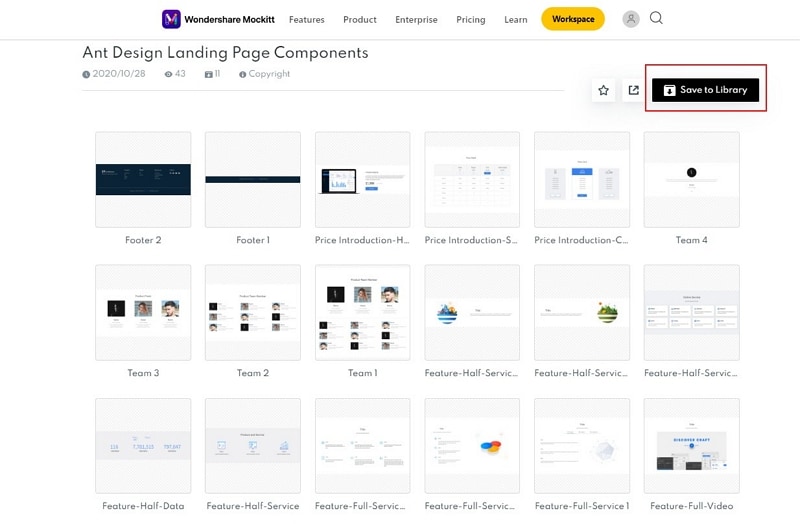800x524 pixels.
Task: Click the clock icon beside 2020/10/28
Action: tap(86, 74)
